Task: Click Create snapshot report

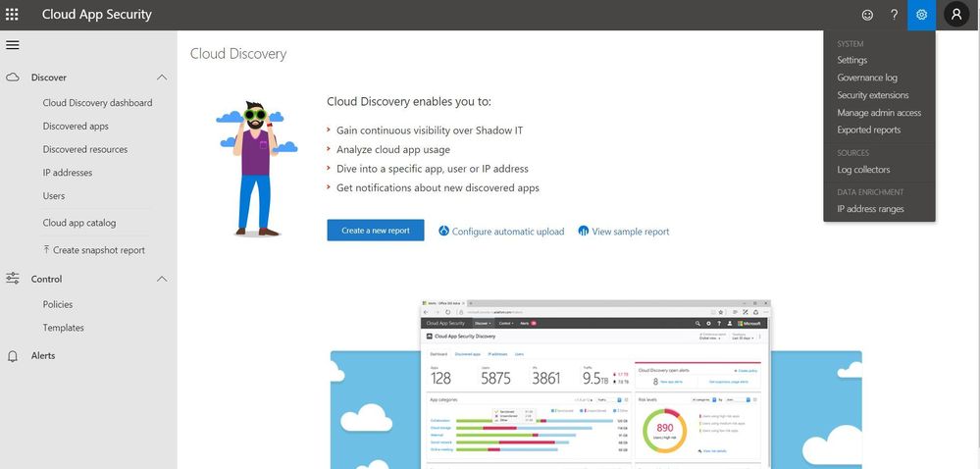Action: point(99,250)
